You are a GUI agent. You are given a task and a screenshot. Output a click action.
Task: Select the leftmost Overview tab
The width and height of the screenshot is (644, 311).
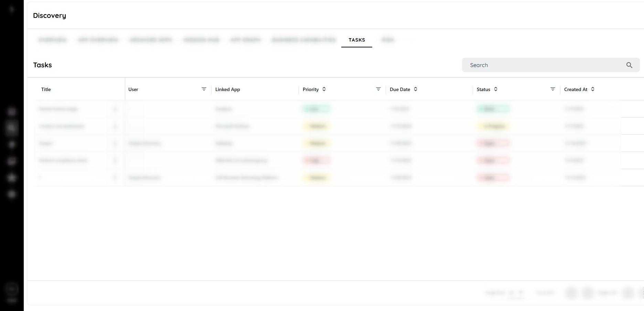click(52, 40)
